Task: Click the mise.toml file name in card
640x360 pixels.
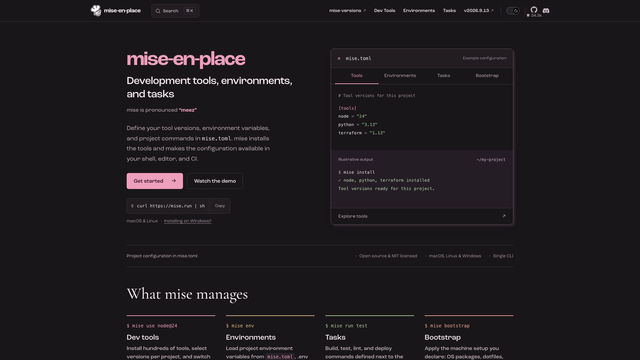Action: point(358,58)
